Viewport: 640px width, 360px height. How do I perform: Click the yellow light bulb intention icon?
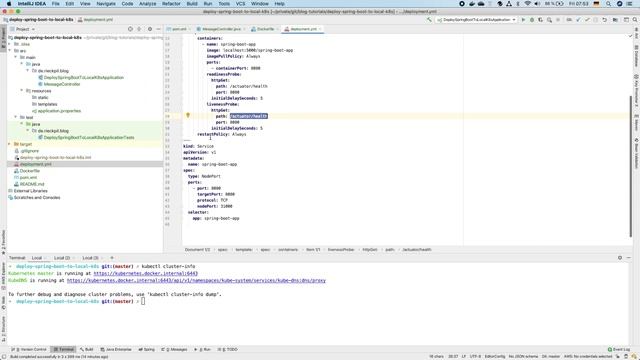[188, 116]
